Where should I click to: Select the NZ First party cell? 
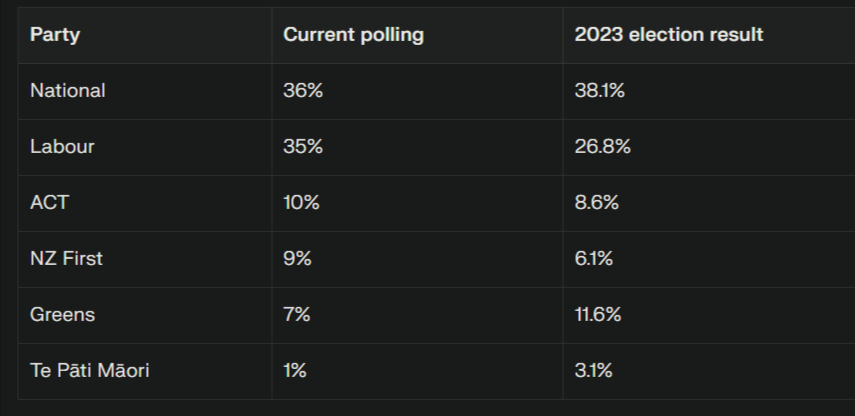tap(66, 259)
